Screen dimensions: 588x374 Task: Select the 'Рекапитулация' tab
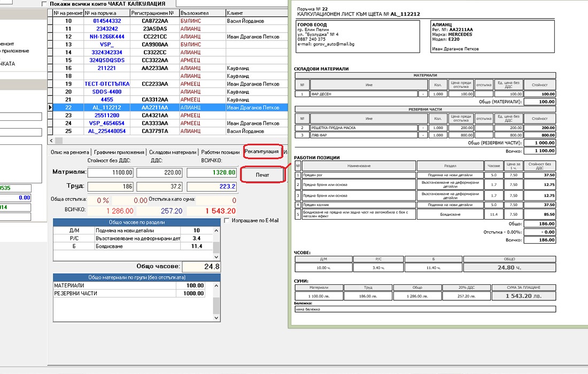(x=262, y=151)
